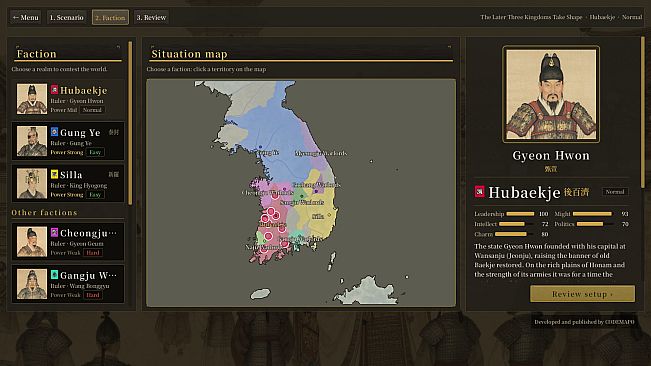The width and height of the screenshot is (651, 366).
Task: Click Silla's capital marker on map
Action: 329,215
